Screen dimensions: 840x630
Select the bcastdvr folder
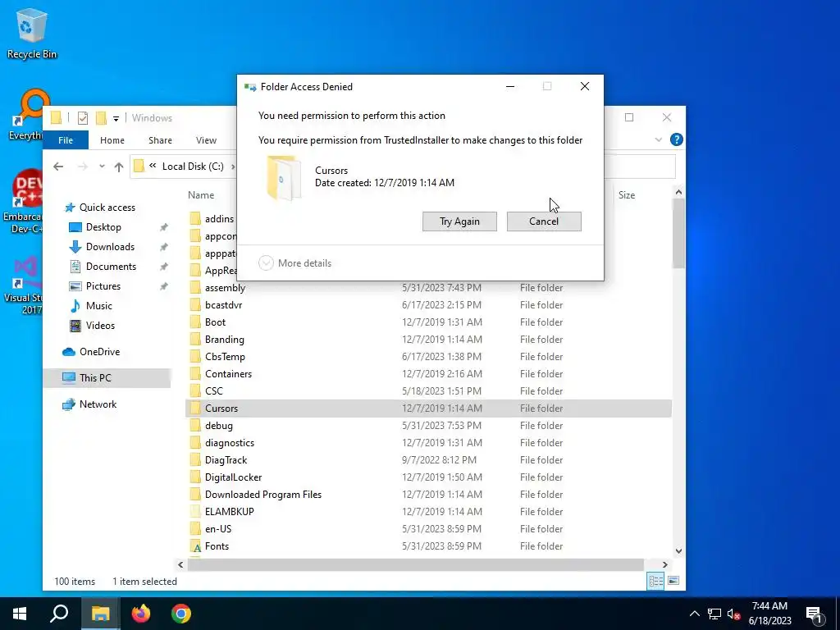[x=223, y=305]
